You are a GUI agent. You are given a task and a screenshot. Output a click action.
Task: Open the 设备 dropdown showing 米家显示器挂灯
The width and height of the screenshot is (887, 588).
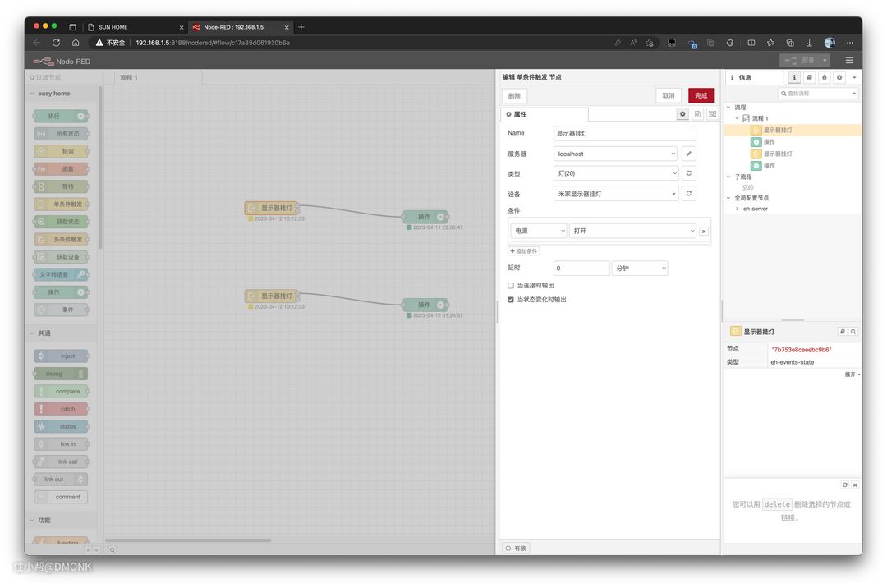click(616, 194)
